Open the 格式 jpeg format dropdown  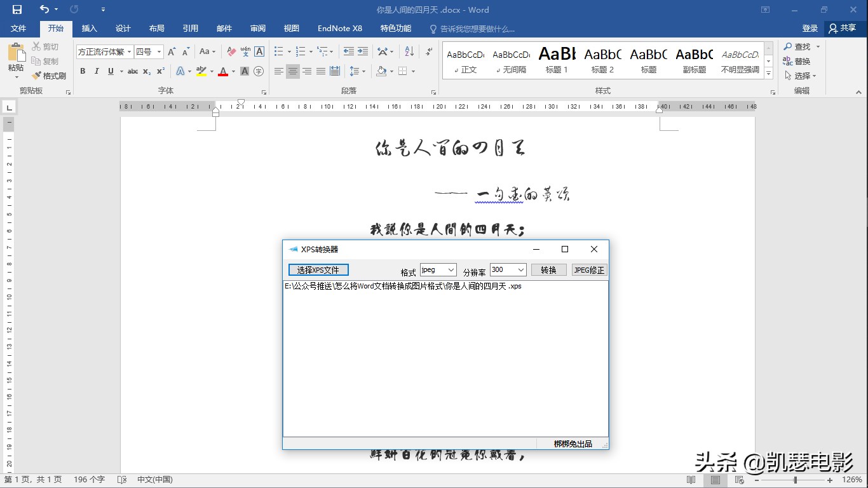(x=451, y=269)
